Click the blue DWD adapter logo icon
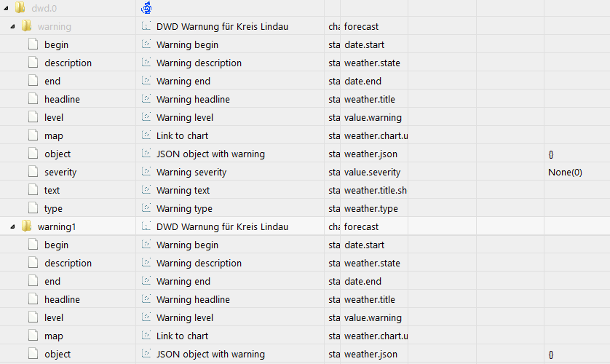 coord(146,7)
